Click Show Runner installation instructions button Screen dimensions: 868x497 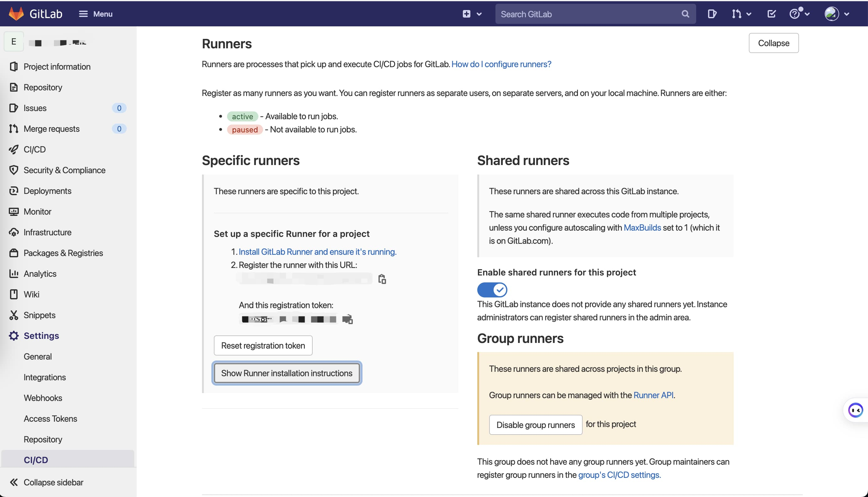pos(286,373)
